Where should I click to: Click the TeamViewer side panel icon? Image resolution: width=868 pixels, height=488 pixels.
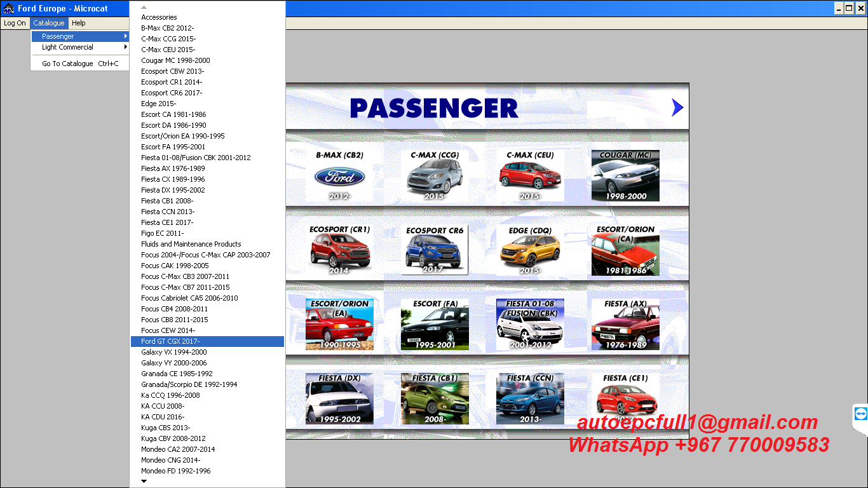click(860, 414)
